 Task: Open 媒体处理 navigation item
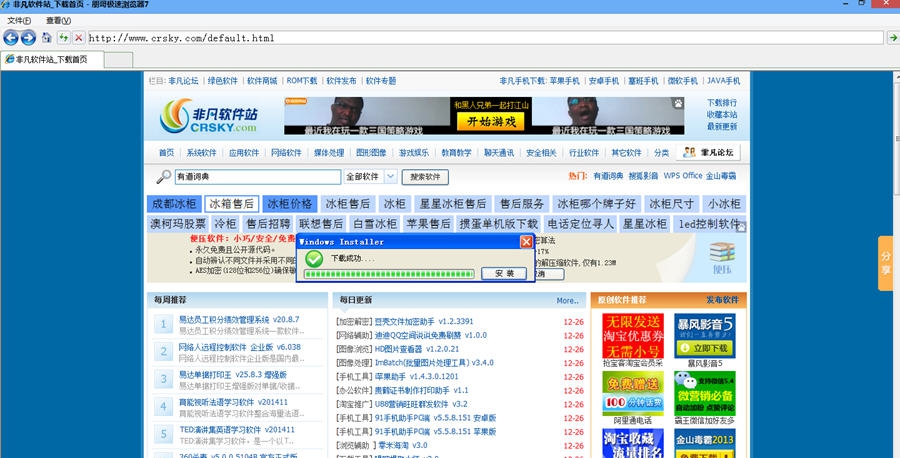point(329,153)
